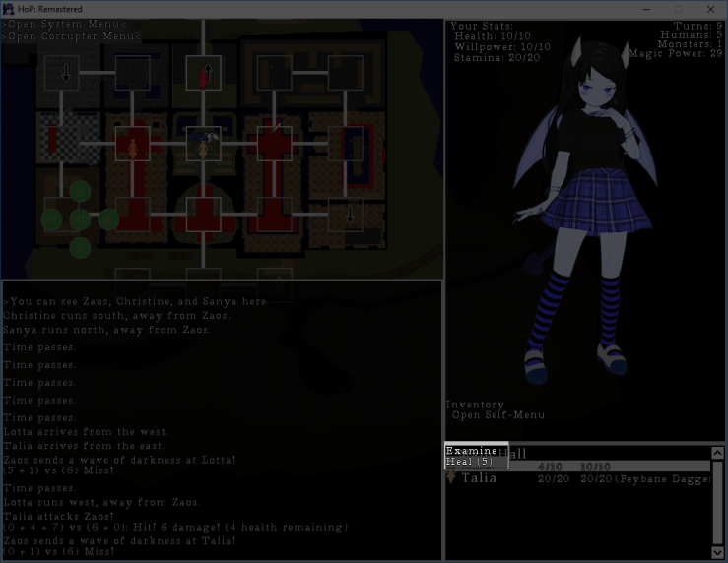This screenshot has width=728, height=563.
Task: Choose Examine from the context menu
Action: (x=471, y=451)
